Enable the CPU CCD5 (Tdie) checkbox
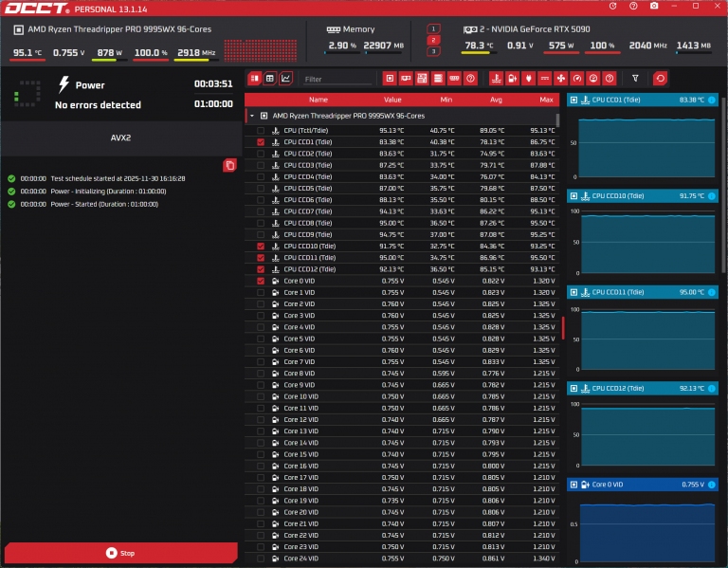Image resolution: width=728 pixels, height=568 pixels. click(x=261, y=189)
